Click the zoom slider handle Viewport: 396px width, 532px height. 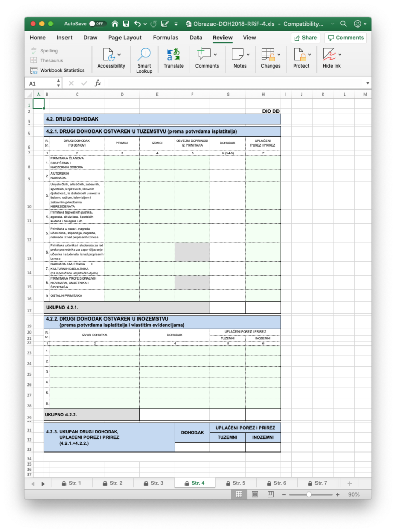pyautogui.click(x=309, y=495)
